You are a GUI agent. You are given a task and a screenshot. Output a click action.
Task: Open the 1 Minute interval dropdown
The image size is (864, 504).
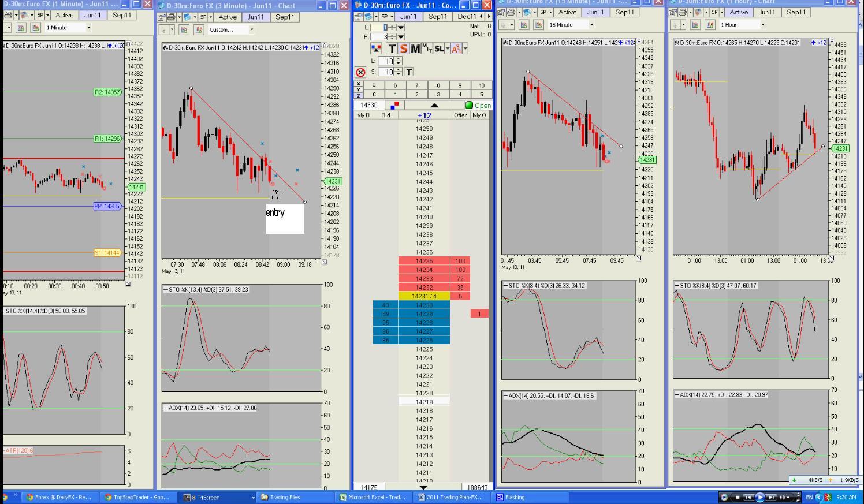tap(88, 28)
